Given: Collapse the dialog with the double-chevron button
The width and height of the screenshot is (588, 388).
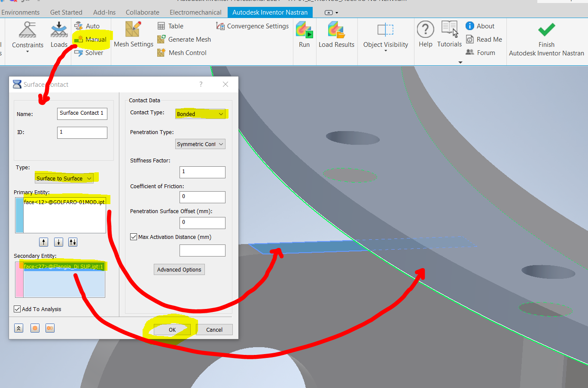Looking at the screenshot, I should [19, 328].
